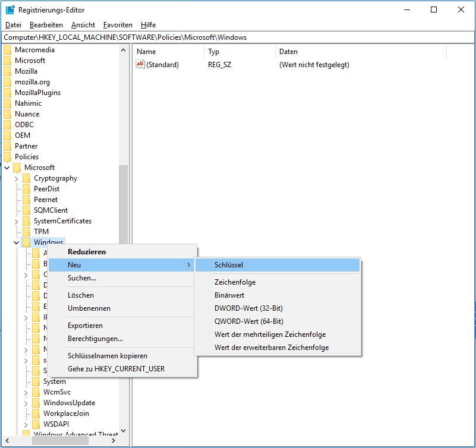
Task: Collapse the Windows key
Action: click(x=17, y=242)
